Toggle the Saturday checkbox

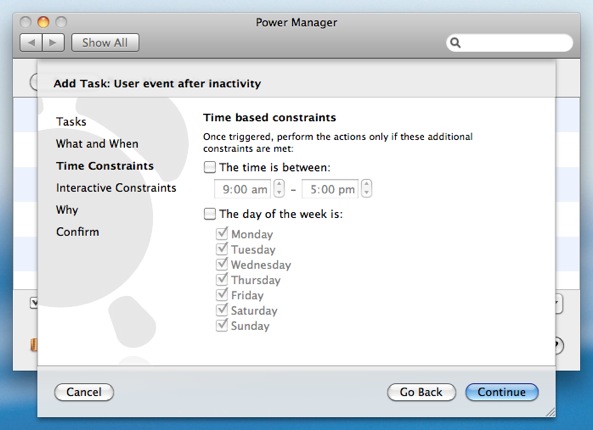pyautogui.click(x=222, y=310)
